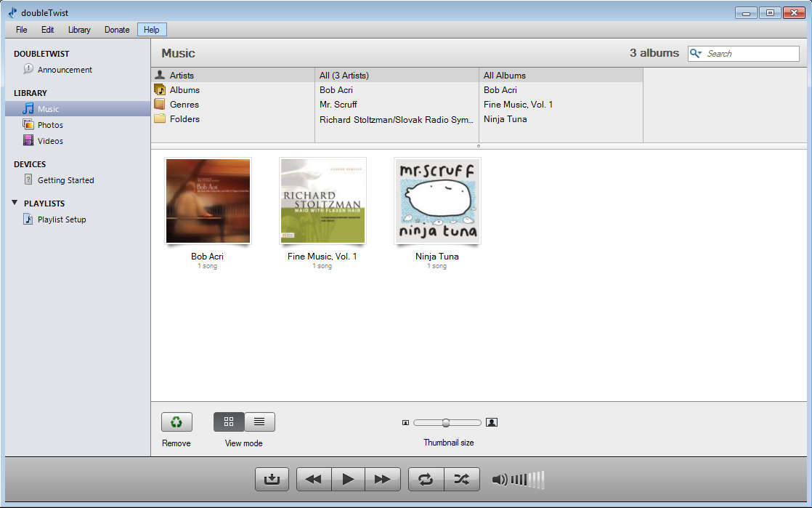The height and width of the screenshot is (508, 812).
Task: Click the large thumbnail size icon
Action: coord(492,422)
